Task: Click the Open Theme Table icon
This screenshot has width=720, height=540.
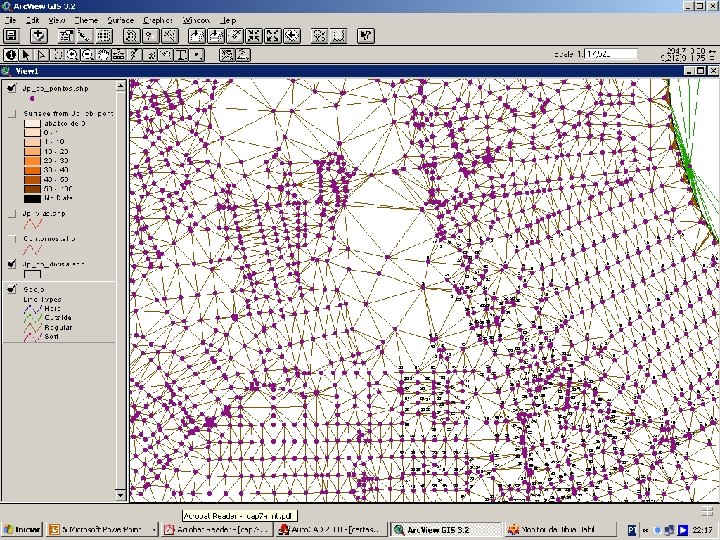Action: [x=104, y=35]
